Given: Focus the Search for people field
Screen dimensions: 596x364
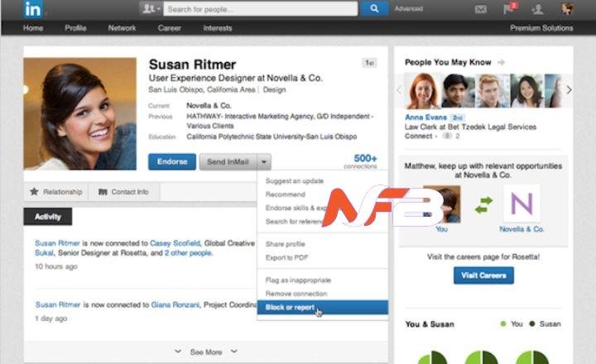Looking at the screenshot, I should tap(261, 9).
